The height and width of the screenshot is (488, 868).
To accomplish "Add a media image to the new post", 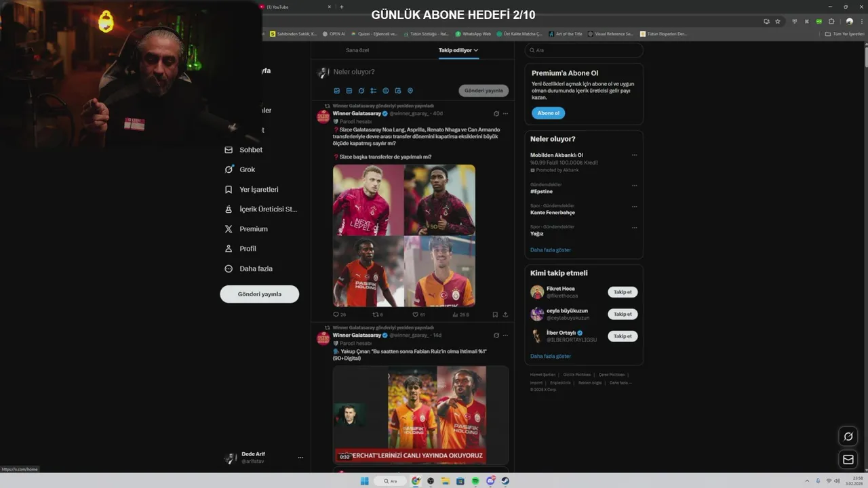I will pyautogui.click(x=337, y=91).
